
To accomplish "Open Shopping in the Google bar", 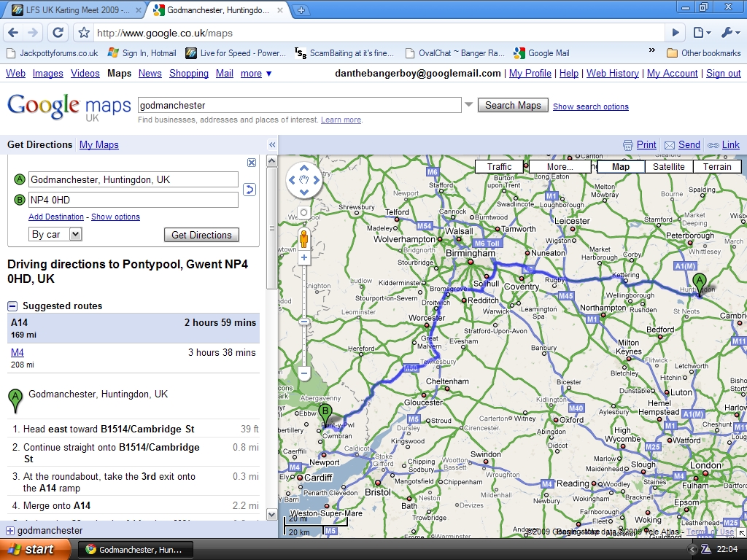I will point(189,74).
